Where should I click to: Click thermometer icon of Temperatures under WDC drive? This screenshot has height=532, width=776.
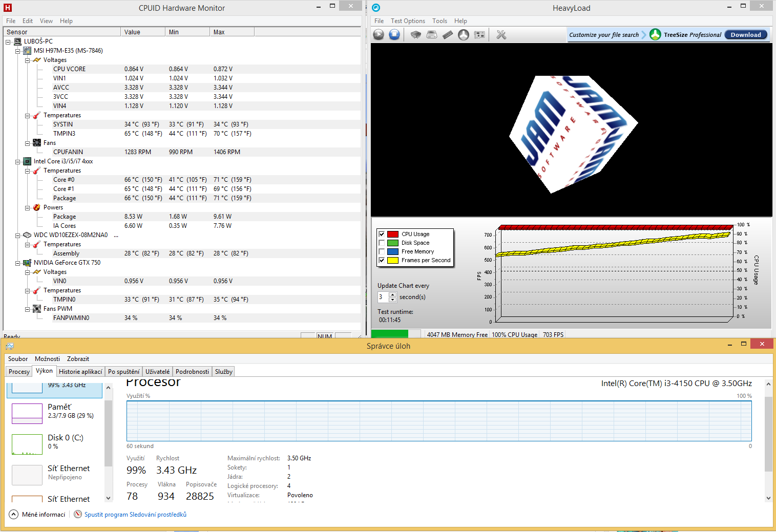(37, 244)
